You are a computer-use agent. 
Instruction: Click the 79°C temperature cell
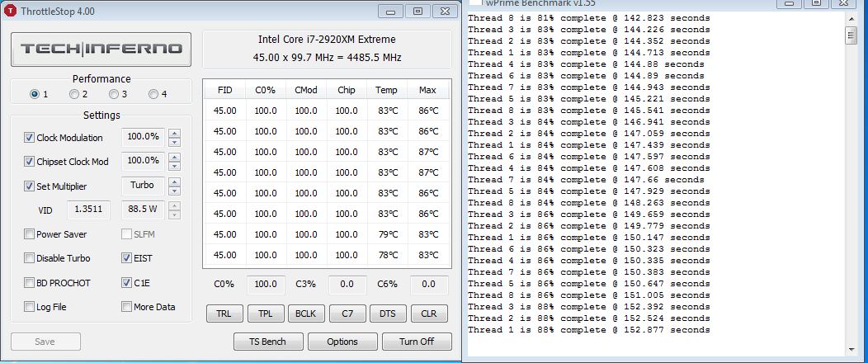click(387, 234)
